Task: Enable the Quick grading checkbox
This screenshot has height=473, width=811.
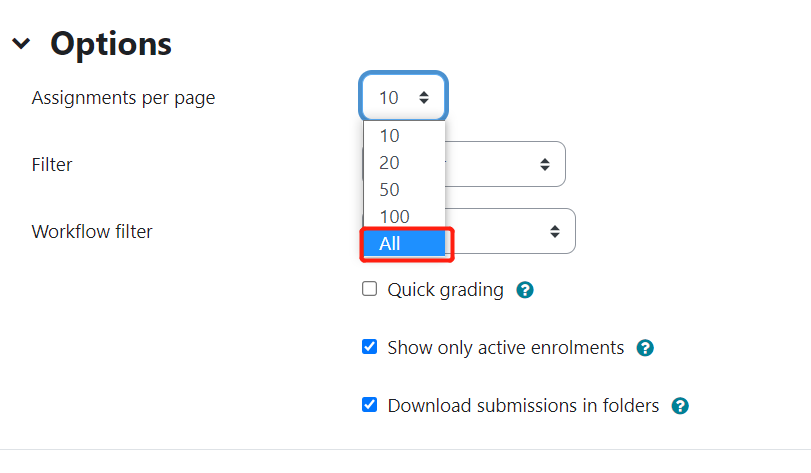Action: [369, 289]
